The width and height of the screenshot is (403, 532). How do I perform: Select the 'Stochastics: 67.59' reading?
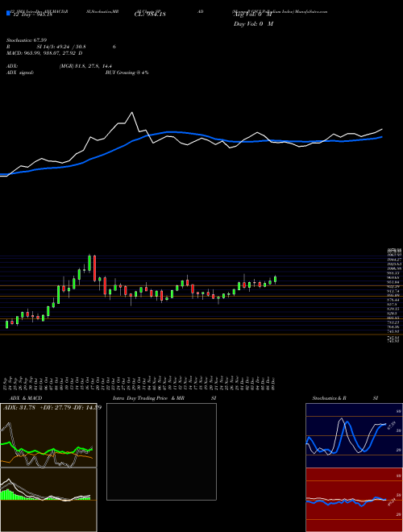point(26,40)
